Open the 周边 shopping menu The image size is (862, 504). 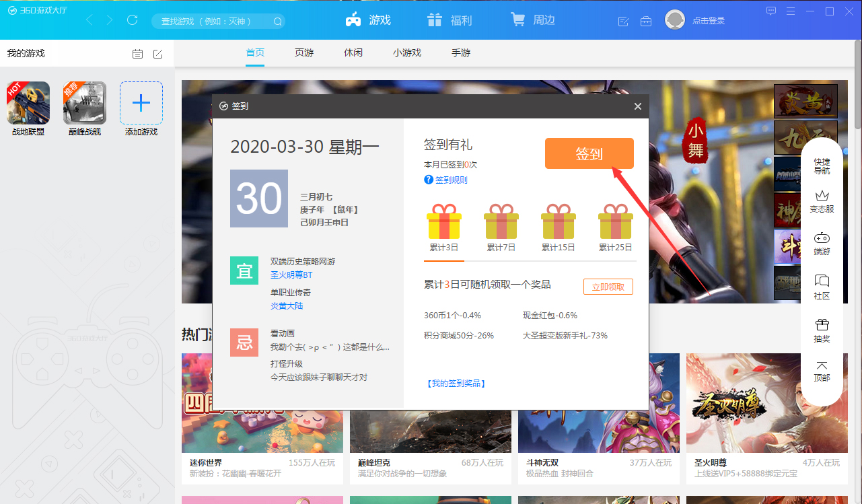532,20
